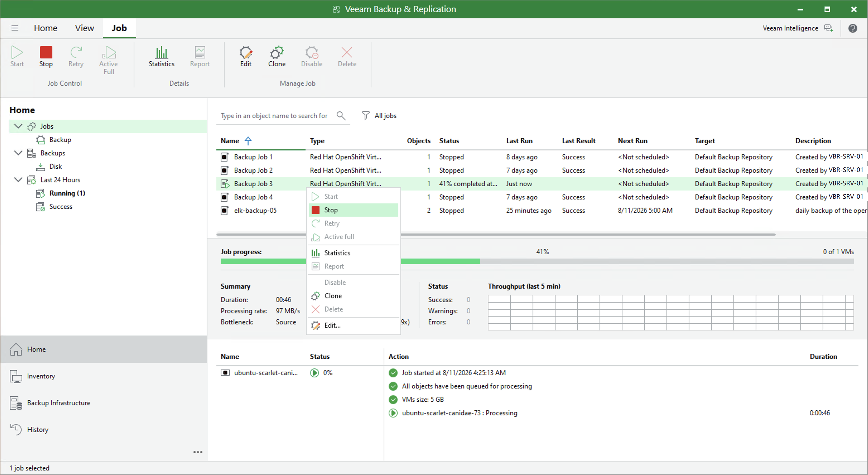
Task: Click the Edit ribbon button
Action: pyautogui.click(x=246, y=57)
